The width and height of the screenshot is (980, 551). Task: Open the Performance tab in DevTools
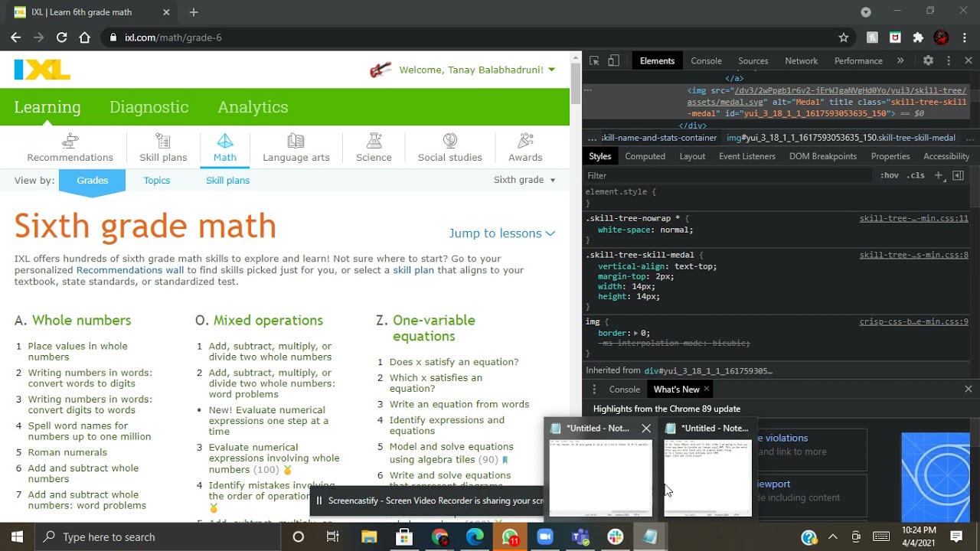[858, 60]
